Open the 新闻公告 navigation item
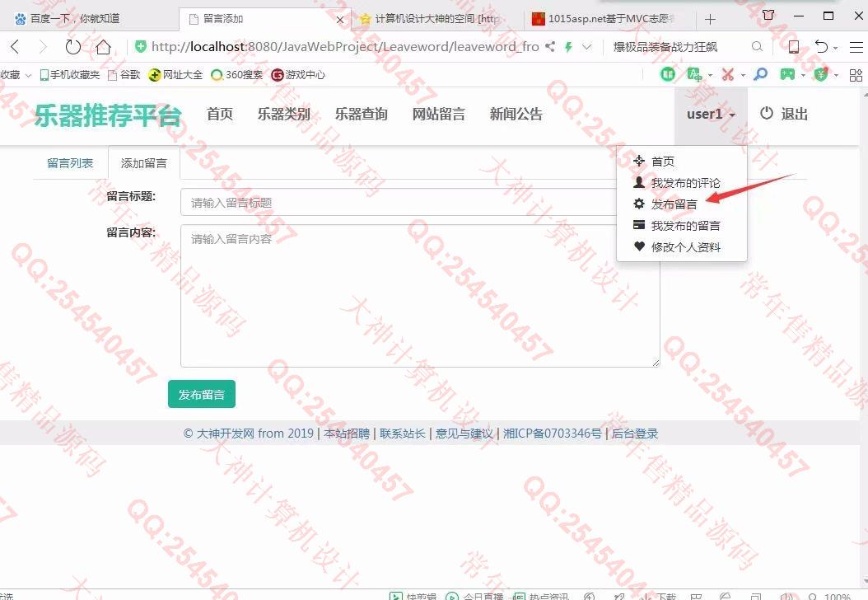Viewport: 868px width, 600px height. [516, 114]
